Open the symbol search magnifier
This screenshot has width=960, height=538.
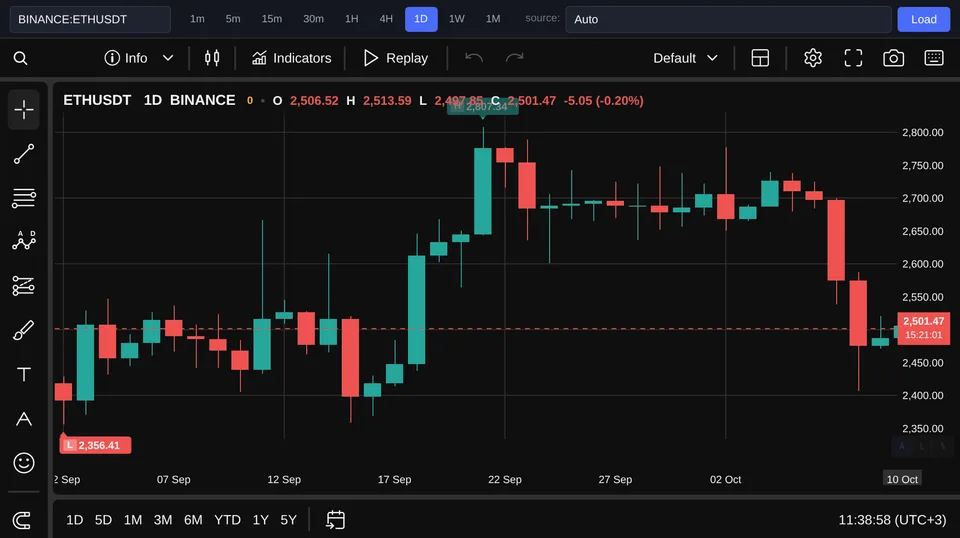point(20,58)
